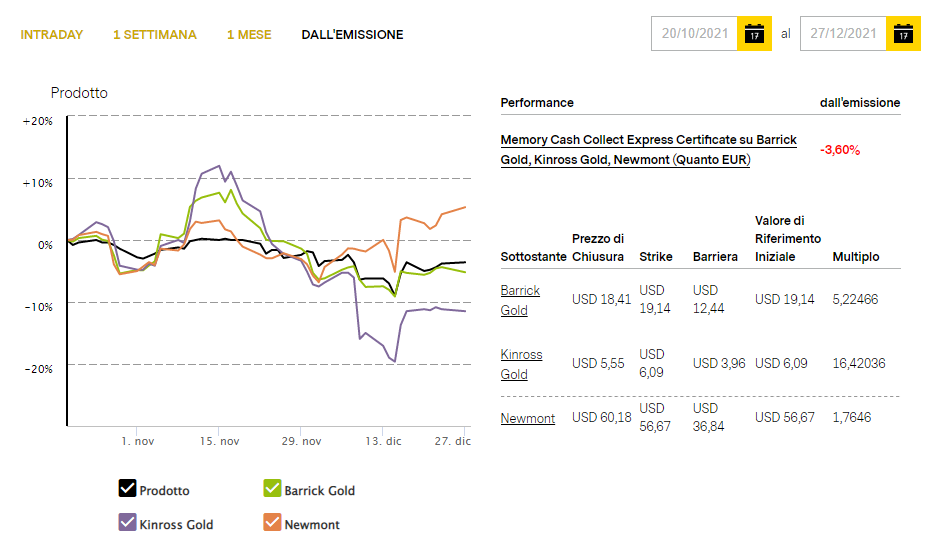Click Barrick closing price USD 18,41
Viewport: 944px width, 548px height.
[601, 299]
